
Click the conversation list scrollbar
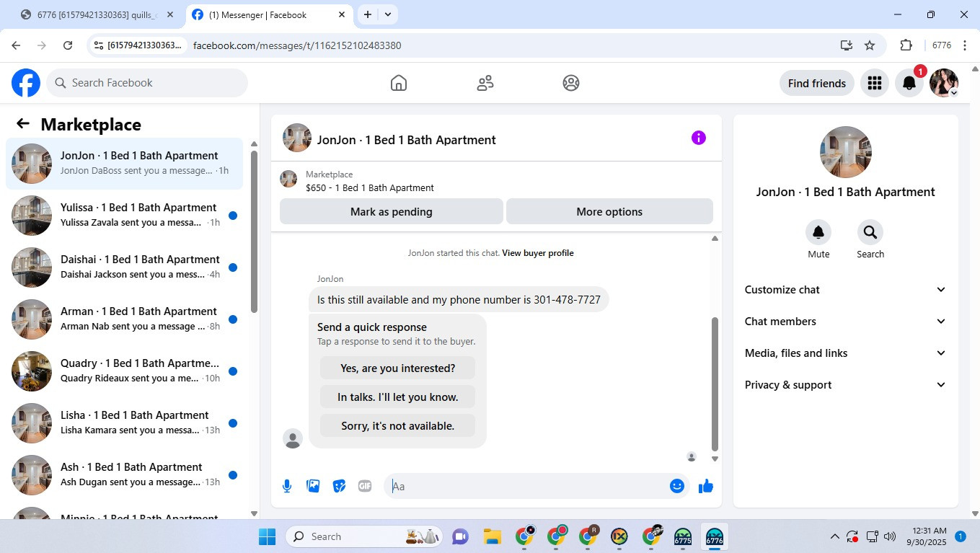(x=254, y=231)
